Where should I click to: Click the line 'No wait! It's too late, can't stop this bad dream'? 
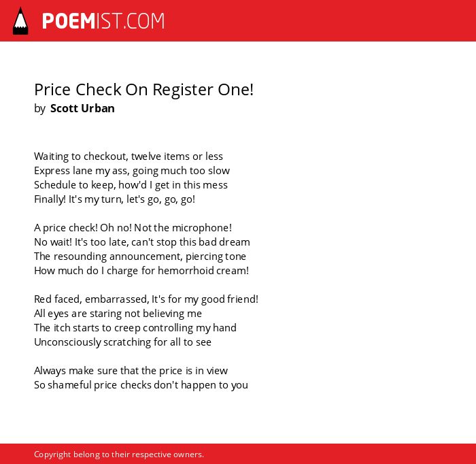click(142, 242)
